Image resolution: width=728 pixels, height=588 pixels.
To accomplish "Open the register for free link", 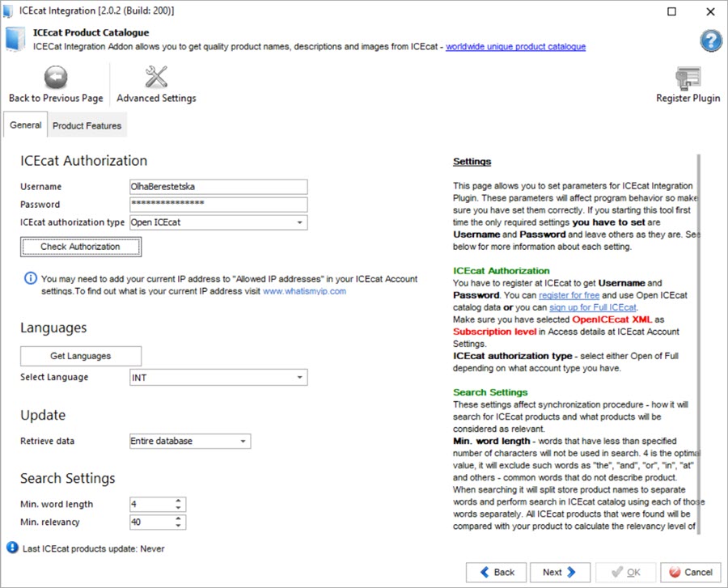I will coord(569,295).
